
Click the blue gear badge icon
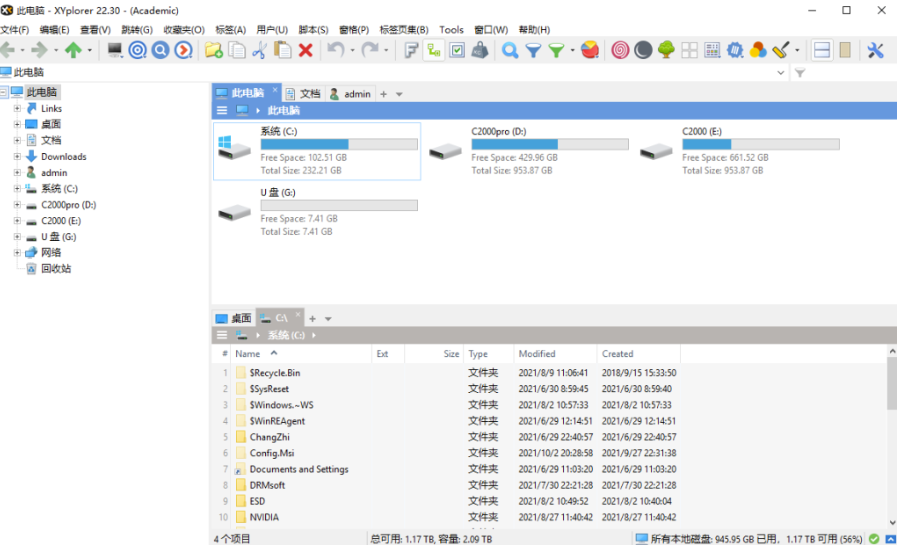tap(735, 50)
